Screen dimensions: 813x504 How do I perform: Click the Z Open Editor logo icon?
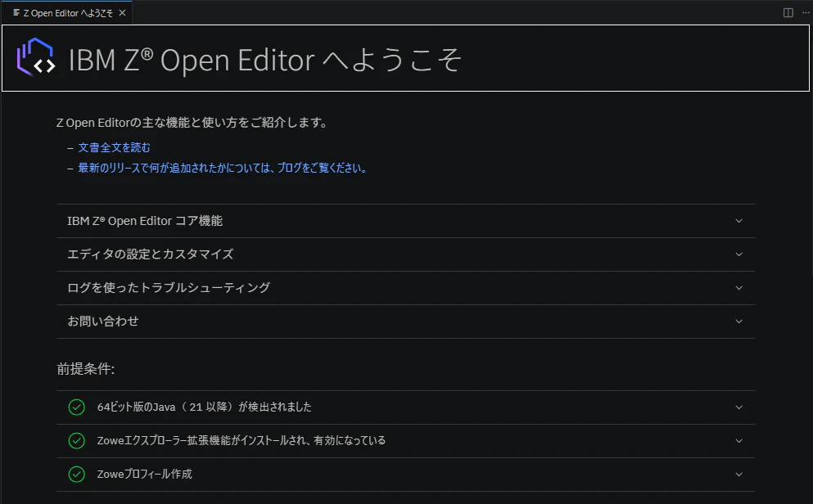coord(36,57)
